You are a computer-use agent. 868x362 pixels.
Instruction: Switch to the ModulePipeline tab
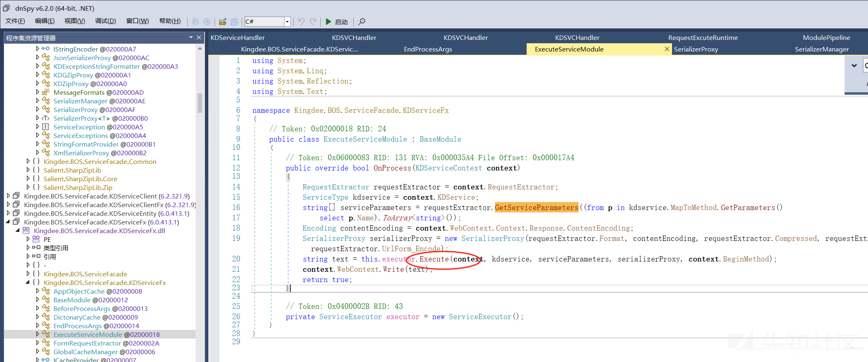tap(826, 37)
